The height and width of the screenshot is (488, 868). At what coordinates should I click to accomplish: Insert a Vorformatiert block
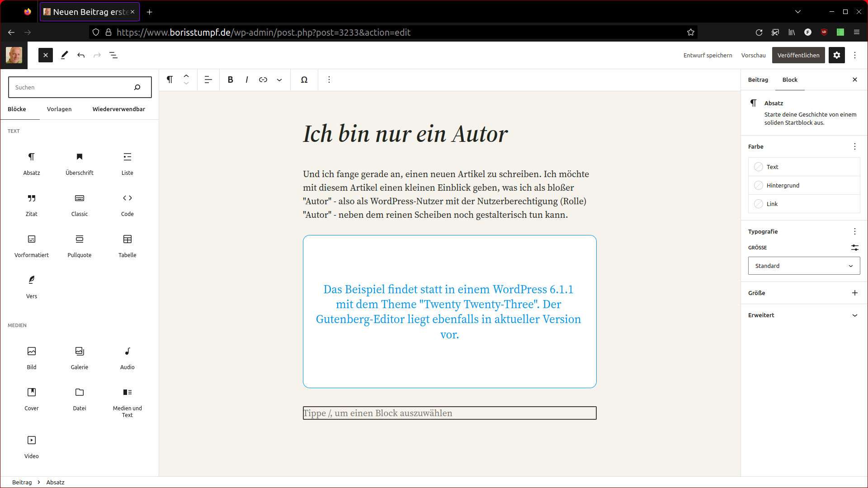[32, 246]
